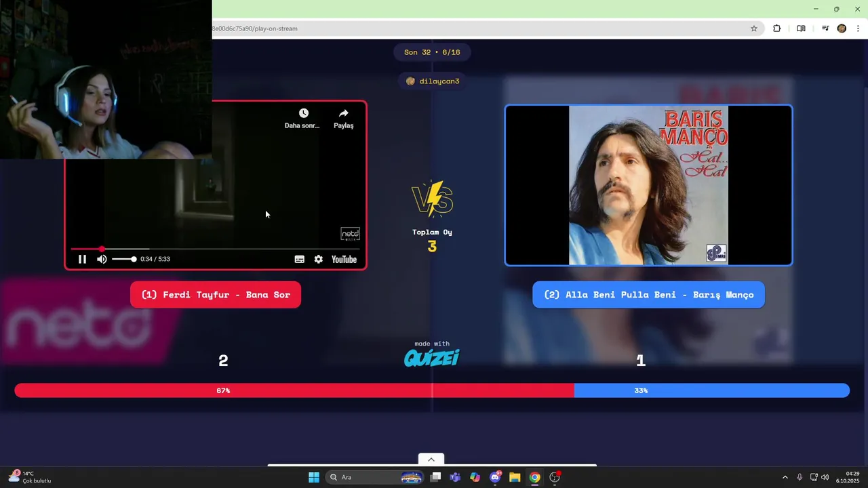Vote for Alla Beni Pulla Beni - Barış Manço
This screenshot has height=488, width=868.
(648, 295)
